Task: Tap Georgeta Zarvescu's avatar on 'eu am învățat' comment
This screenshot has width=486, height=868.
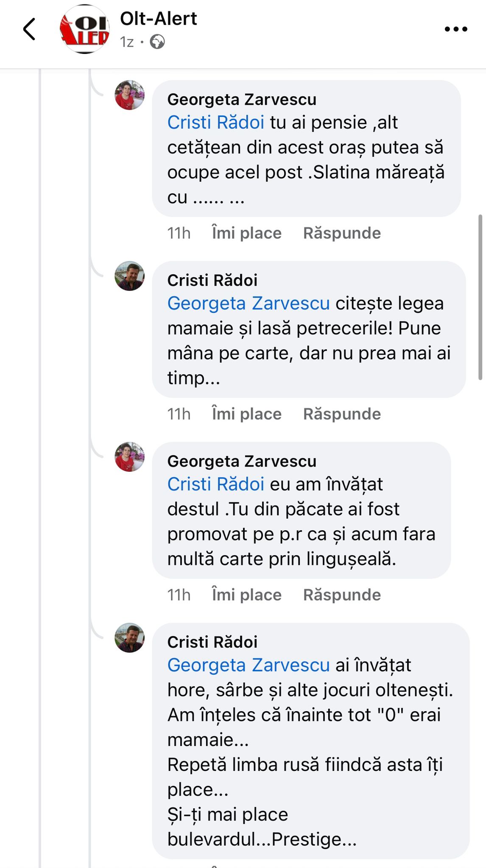Action: pos(130,457)
